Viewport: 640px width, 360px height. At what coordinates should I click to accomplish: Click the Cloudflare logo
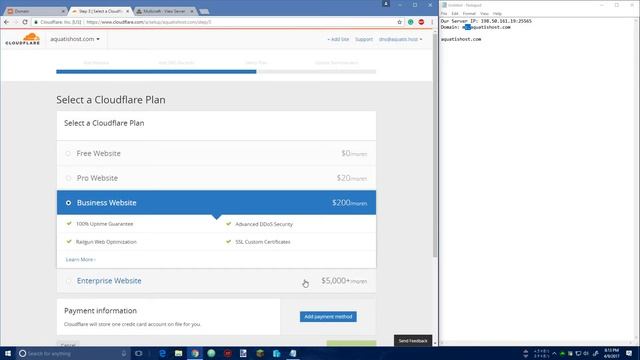click(x=23, y=39)
